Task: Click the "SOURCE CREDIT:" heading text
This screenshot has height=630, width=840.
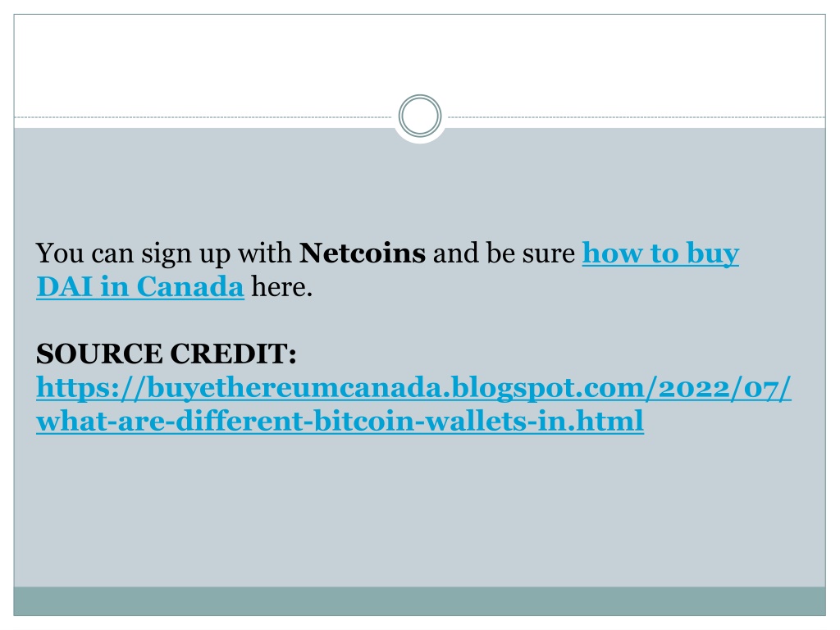Action: (166, 354)
